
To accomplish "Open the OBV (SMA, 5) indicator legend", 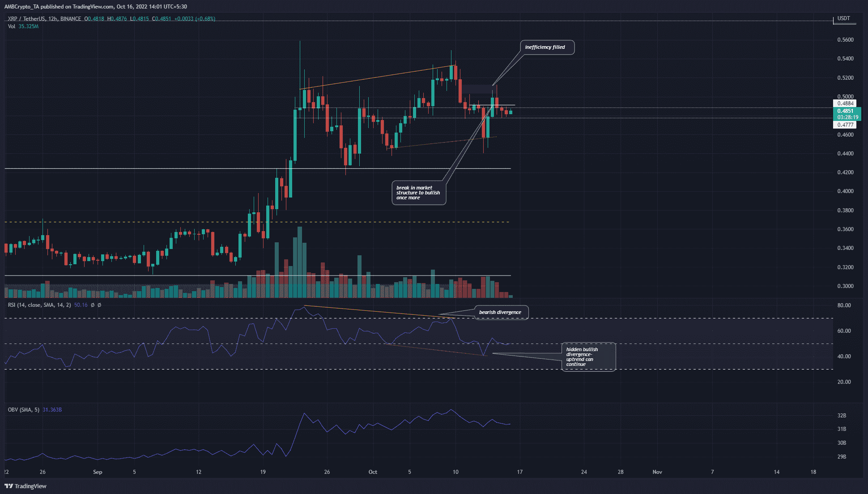I will coord(24,410).
